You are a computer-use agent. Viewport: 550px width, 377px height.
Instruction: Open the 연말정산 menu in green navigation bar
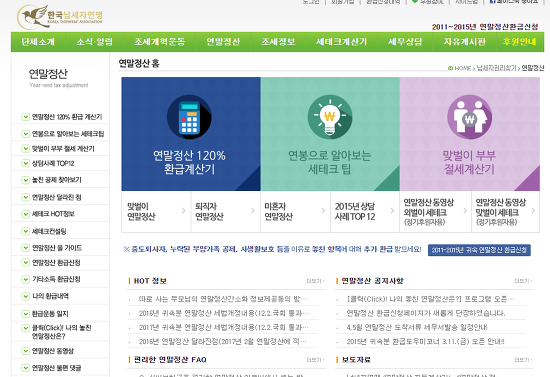click(x=223, y=42)
